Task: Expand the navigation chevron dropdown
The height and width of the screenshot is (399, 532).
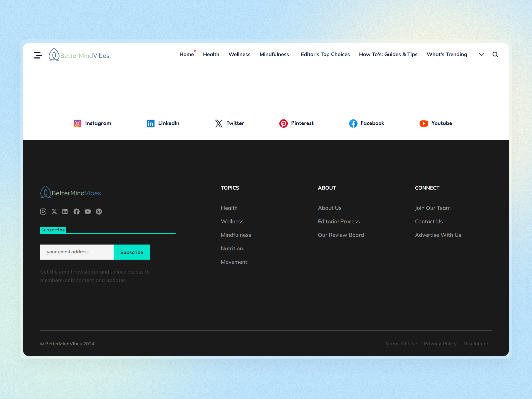Action: (x=481, y=55)
